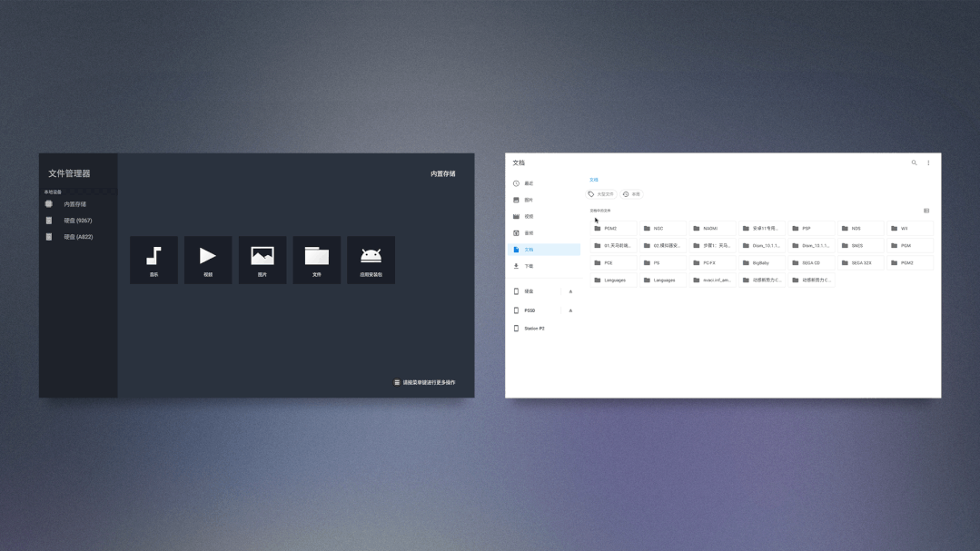This screenshot has width=980, height=551.
Task: Open the Music tile in the file manager
Action: coord(153,260)
